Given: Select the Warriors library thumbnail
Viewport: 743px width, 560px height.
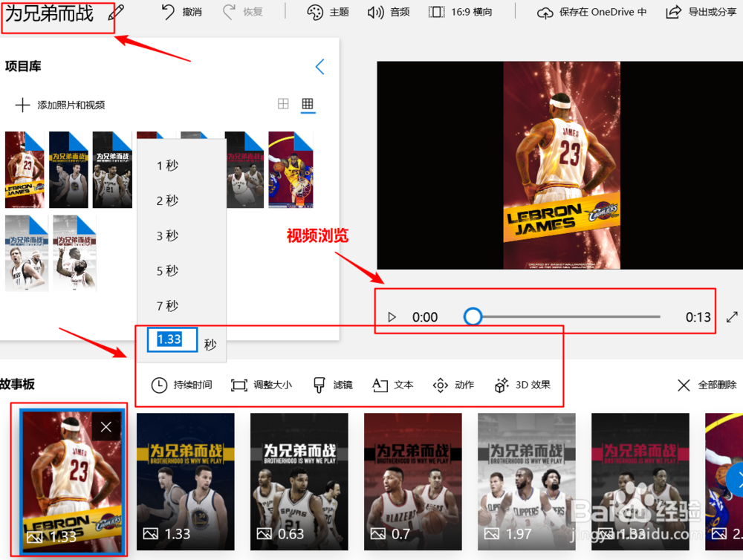Looking at the screenshot, I should coord(68,170).
